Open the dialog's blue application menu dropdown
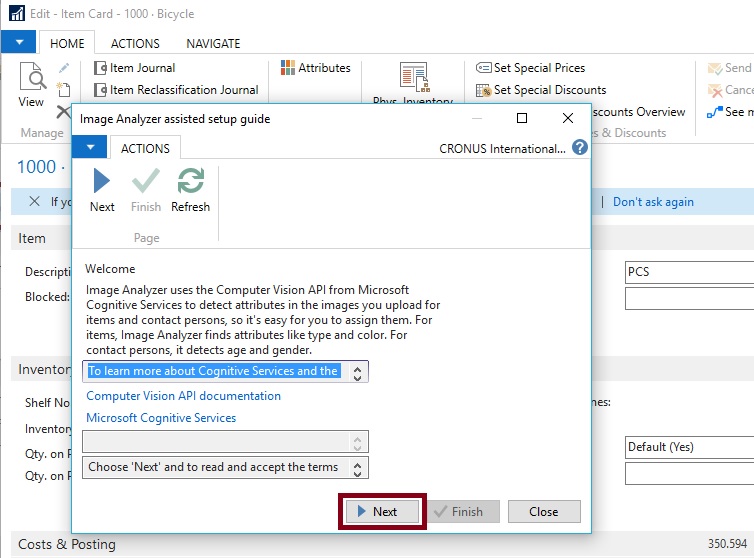 (89, 148)
